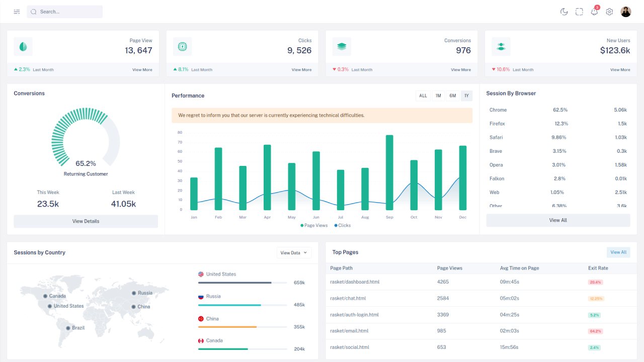This screenshot has height=362, width=644.
Task: Toggle dark mode with the moon icon
Action: coord(563,11)
